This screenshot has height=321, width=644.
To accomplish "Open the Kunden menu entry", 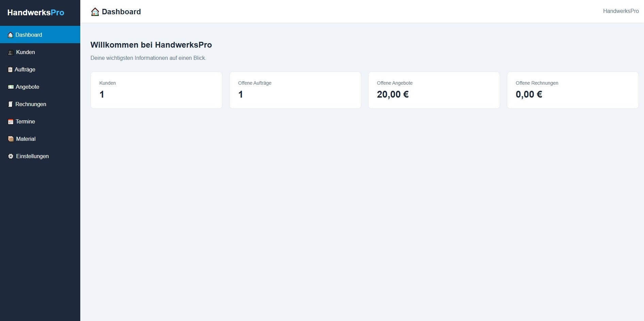I will pyautogui.click(x=40, y=52).
